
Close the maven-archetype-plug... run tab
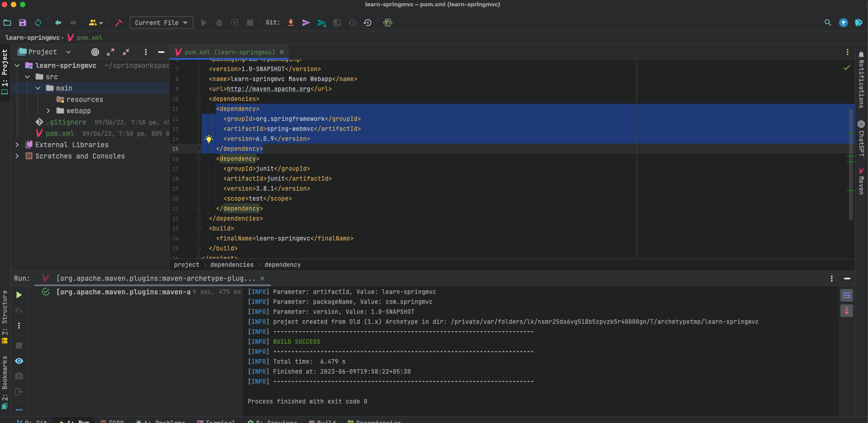pos(262,279)
